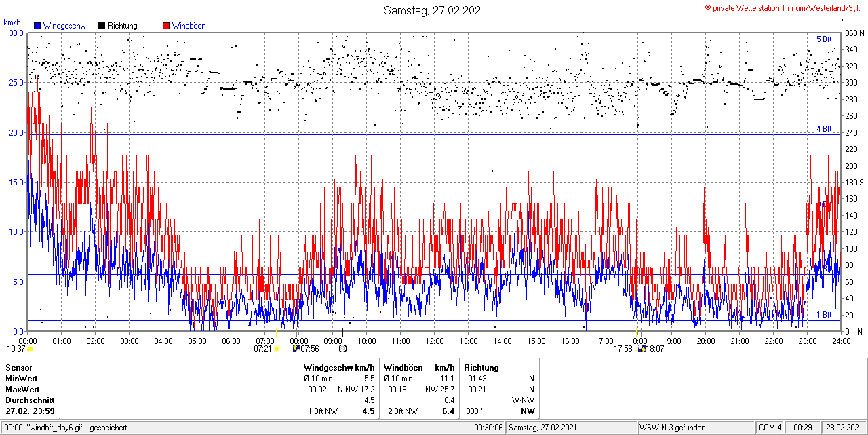Click the black Richtung legend square
This screenshot has width=868, height=435.
(102, 26)
